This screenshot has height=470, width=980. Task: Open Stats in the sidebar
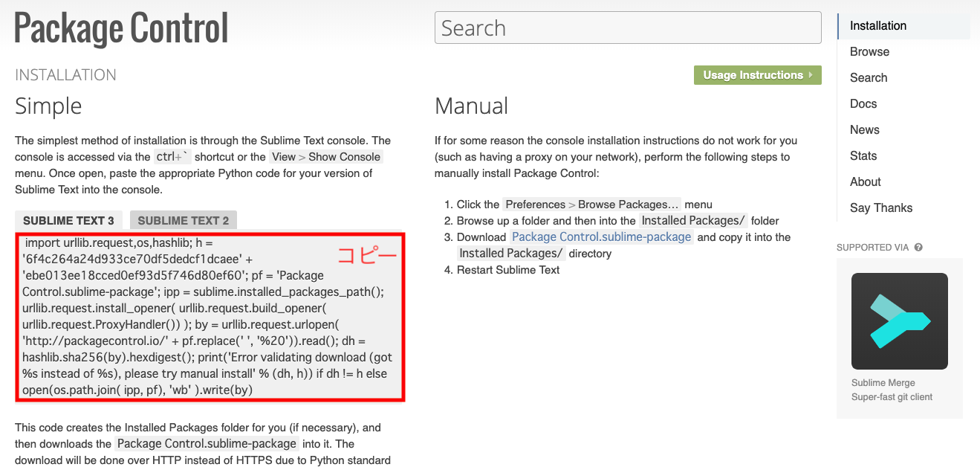pos(863,156)
